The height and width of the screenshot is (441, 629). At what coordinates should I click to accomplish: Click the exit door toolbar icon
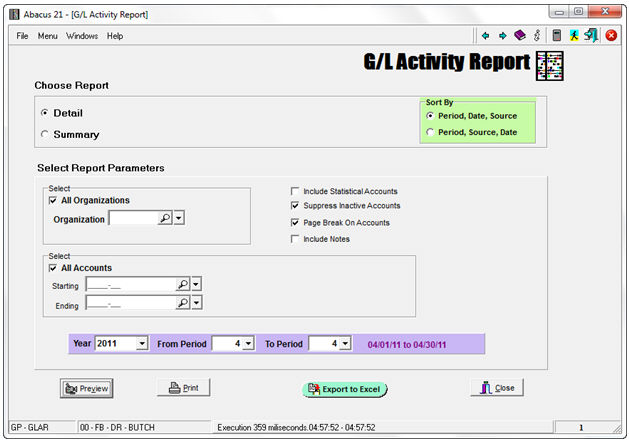[591, 36]
